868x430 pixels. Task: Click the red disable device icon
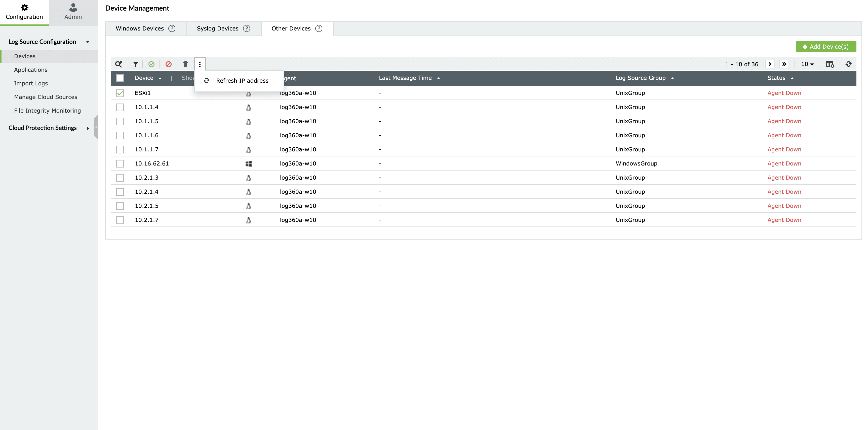point(169,64)
